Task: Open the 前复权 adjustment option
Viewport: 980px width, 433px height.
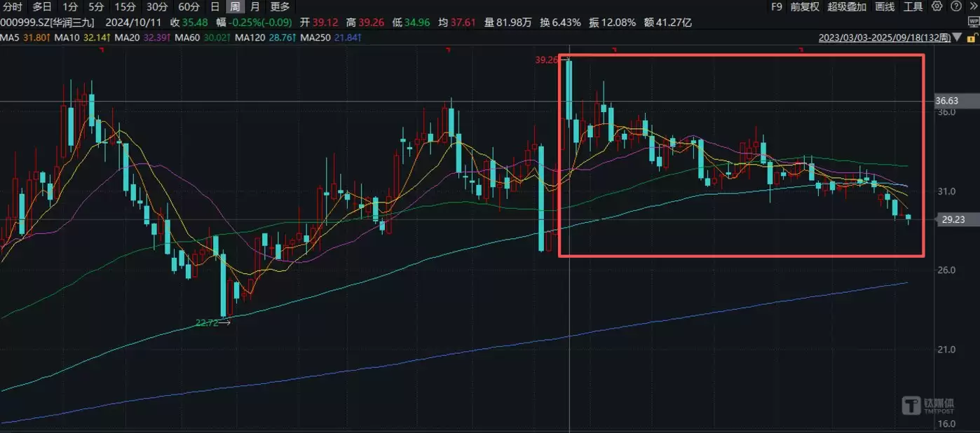Action: [805, 6]
